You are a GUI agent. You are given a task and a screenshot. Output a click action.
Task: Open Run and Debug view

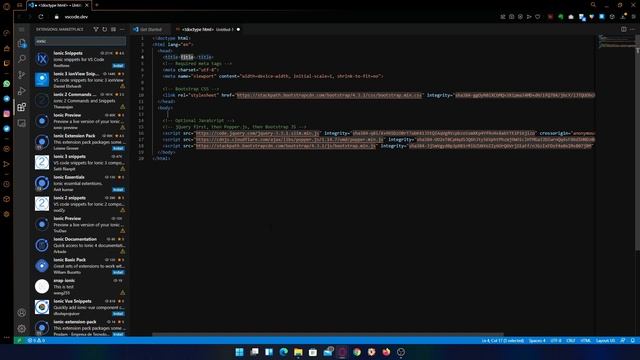22,91
